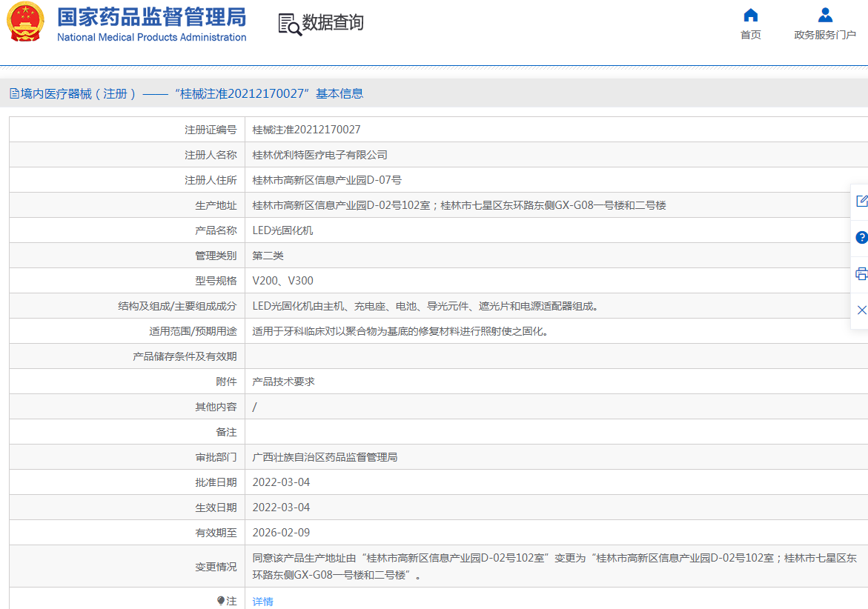Click National Medical Products Administration subtitle
Viewport: 868px width, 609px height.
[152, 37]
